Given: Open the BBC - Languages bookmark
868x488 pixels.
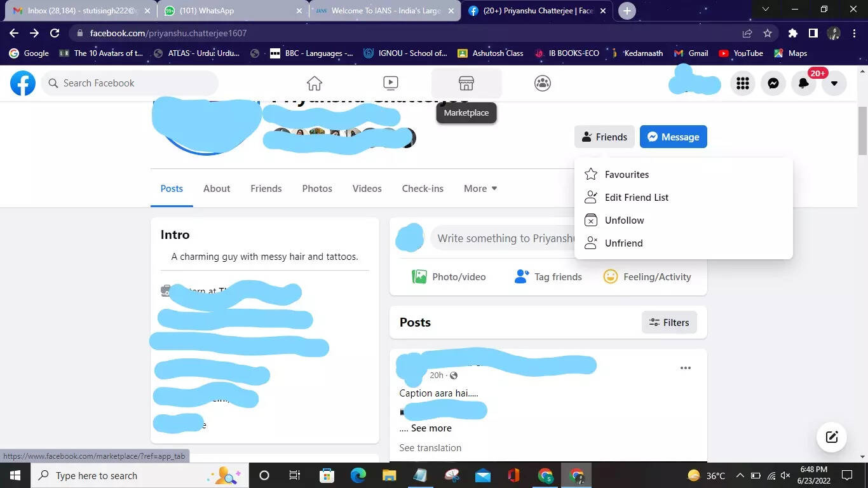Looking at the screenshot, I should pyautogui.click(x=311, y=53).
